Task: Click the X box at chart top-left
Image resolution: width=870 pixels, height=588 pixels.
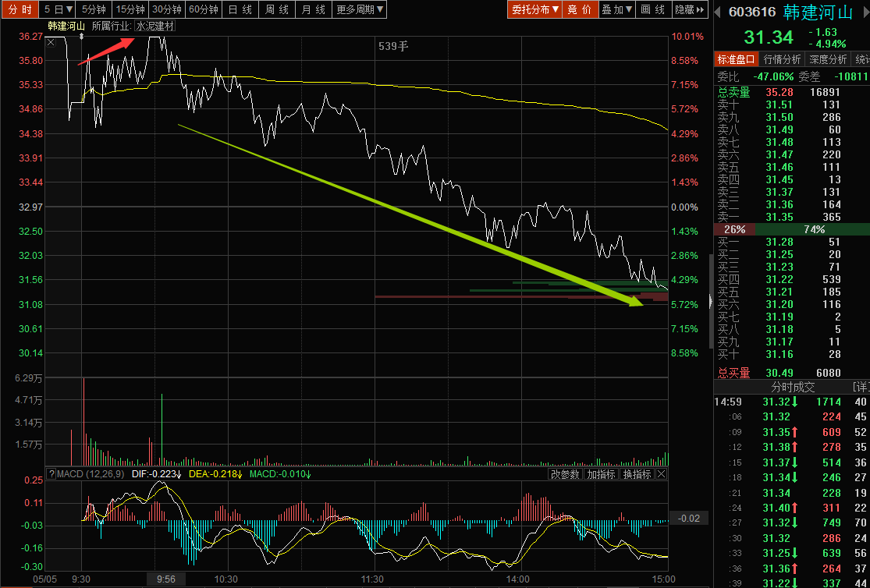Action: pyautogui.click(x=51, y=42)
